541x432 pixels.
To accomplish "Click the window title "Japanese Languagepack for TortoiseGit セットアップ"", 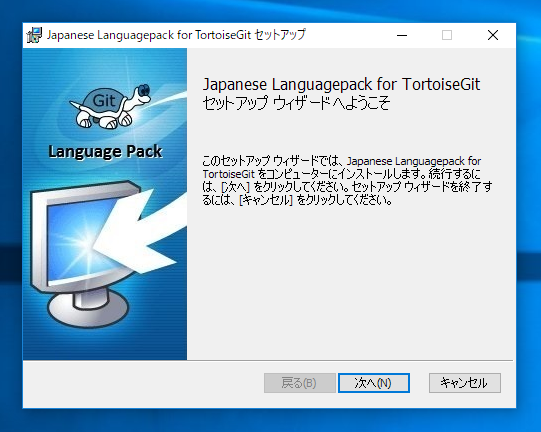I will tap(176, 35).
